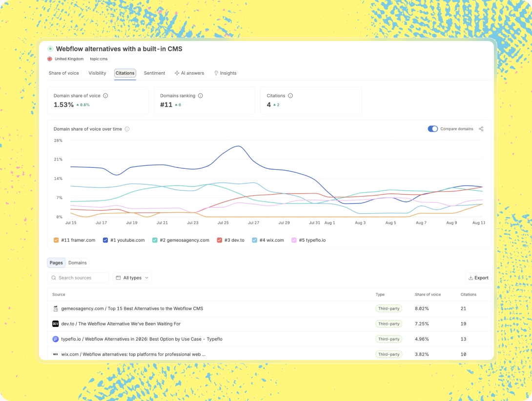Click the United Kingdom flag icon

point(50,59)
